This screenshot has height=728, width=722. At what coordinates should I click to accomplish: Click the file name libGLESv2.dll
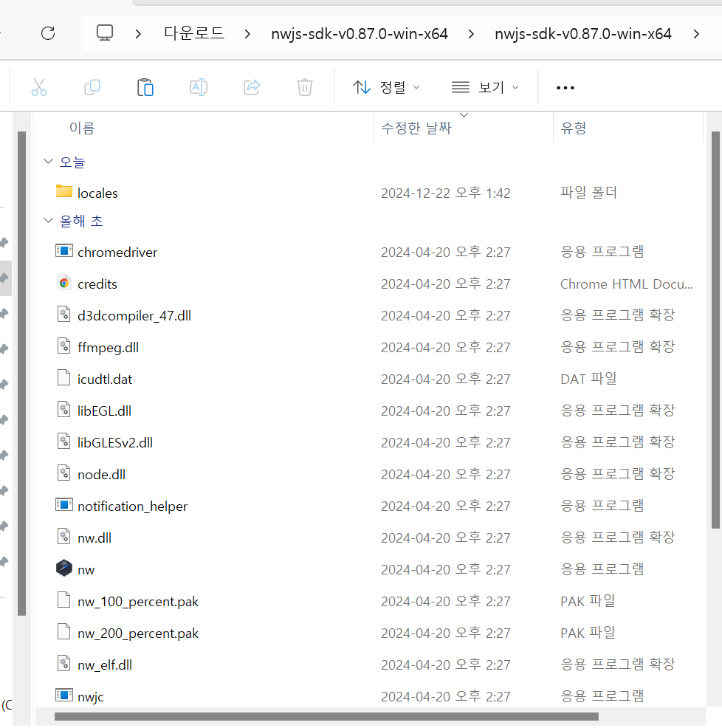point(114,442)
